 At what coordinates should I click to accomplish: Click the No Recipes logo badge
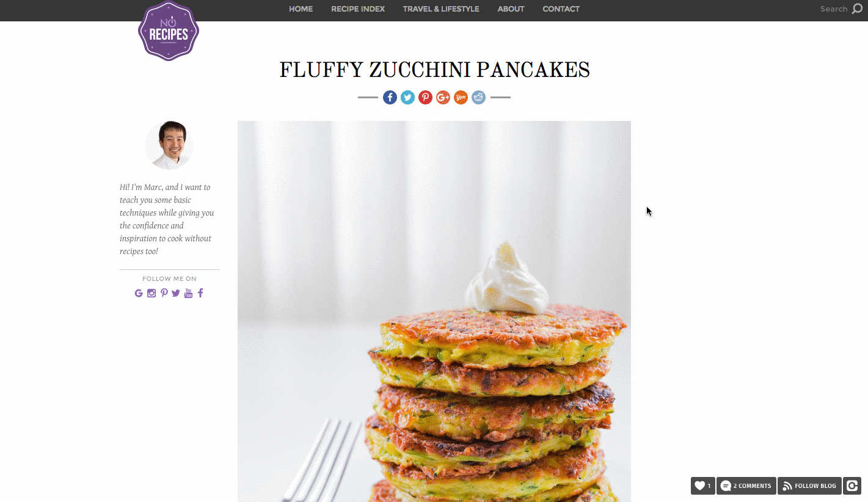point(169,31)
